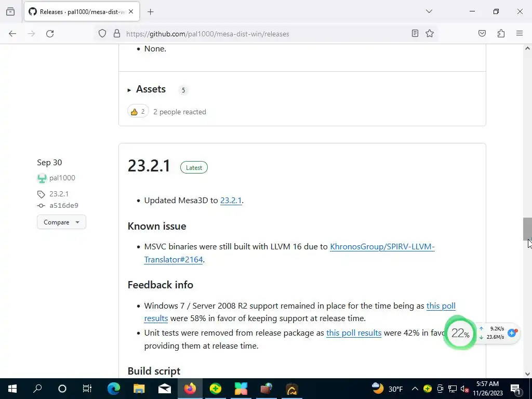Click the page vertical scrollbar thumb

point(527,229)
